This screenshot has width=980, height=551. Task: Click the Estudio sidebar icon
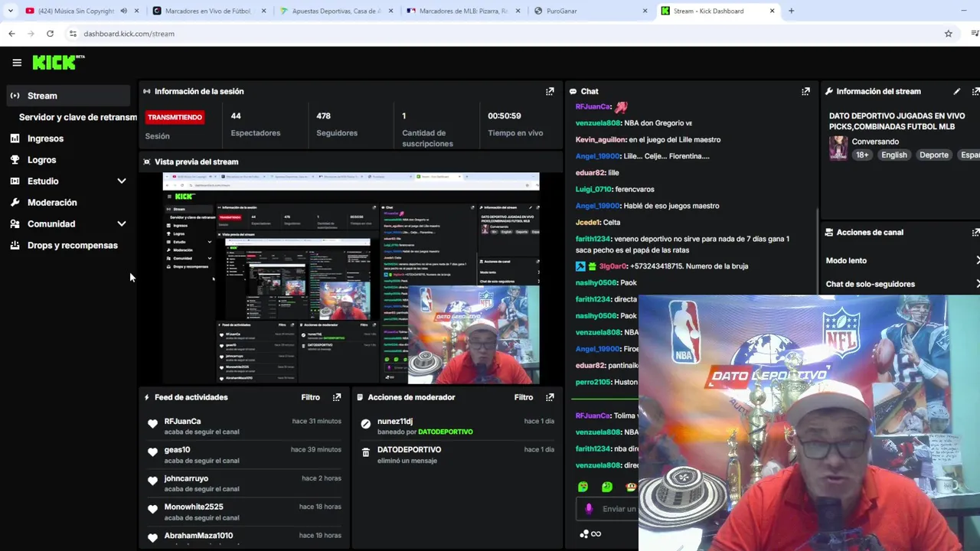tap(15, 181)
